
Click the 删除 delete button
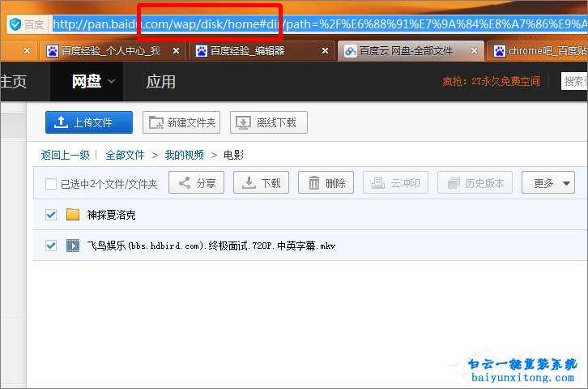326,182
